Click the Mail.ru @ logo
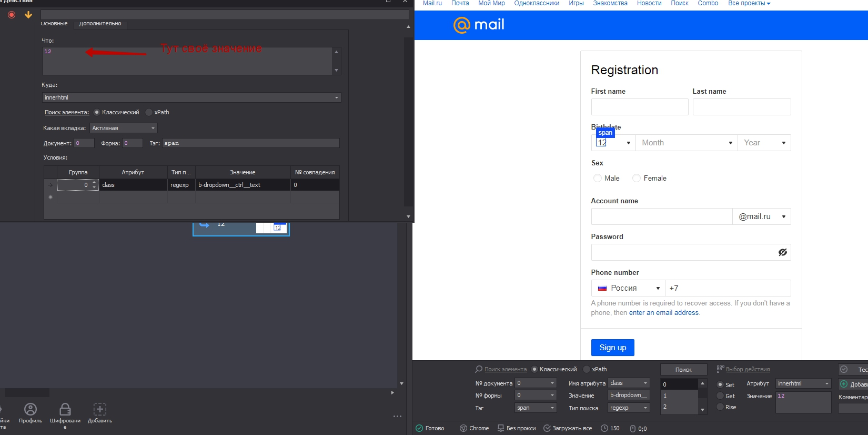The width and height of the screenshot is (868, 435). point(461,25)
